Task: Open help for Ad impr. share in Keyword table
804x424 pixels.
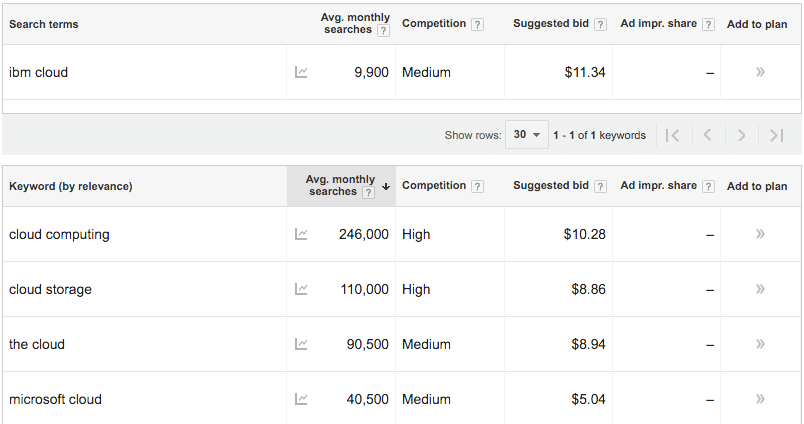Action: pos(708,186)
